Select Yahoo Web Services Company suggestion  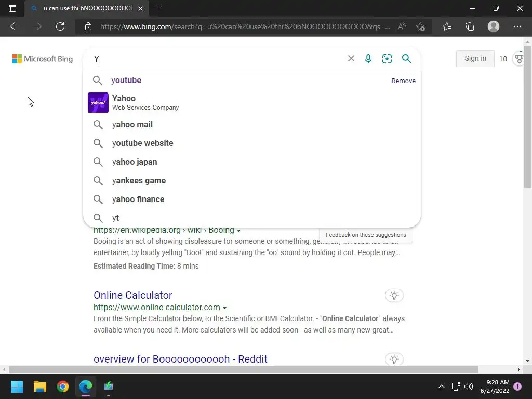click(252, 102)
